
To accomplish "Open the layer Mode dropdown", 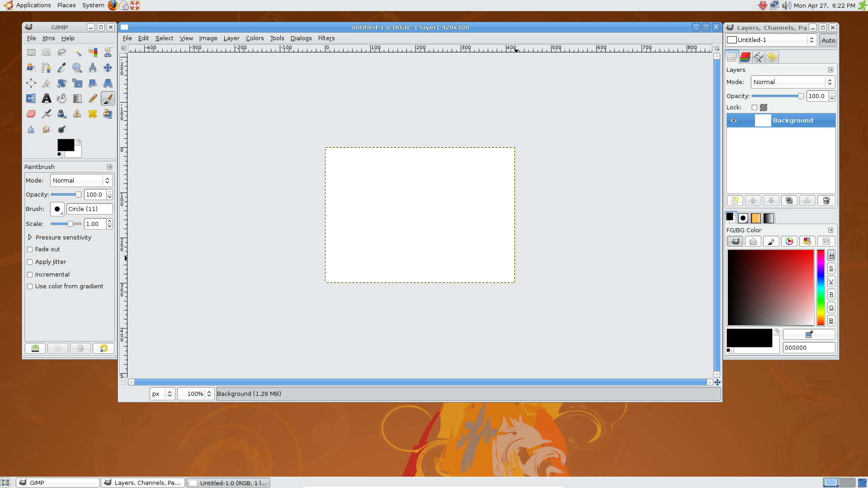I will point(792,82).
